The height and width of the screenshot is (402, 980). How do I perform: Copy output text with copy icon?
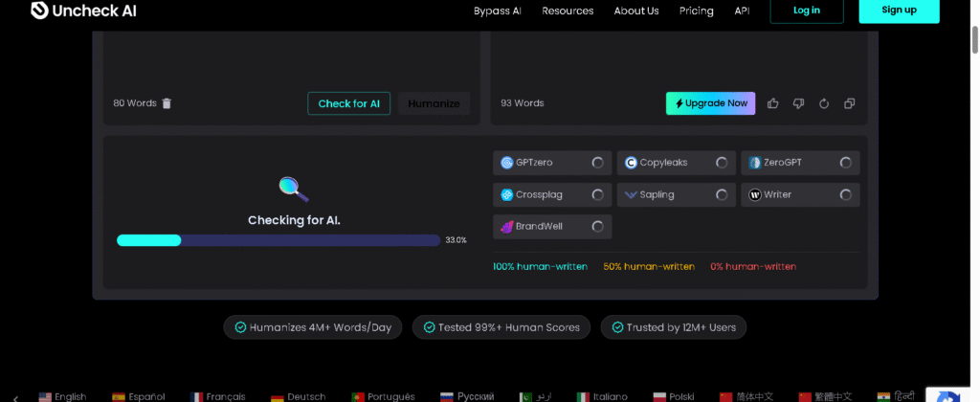[x=850, y=103]
